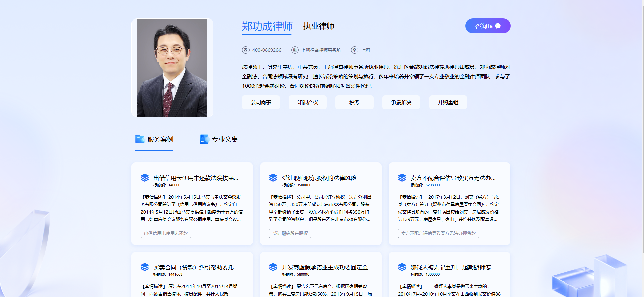Viewport: 644px width, 297px height.
Task: Open the 出借信用卡使用未还款 tag link
Action: tap(166, 233)
